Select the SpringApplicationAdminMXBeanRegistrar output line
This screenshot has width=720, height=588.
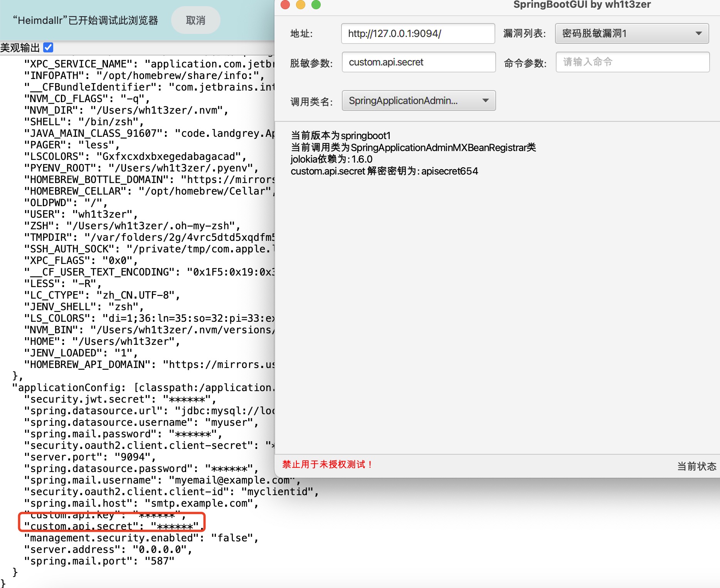[413, 148]
